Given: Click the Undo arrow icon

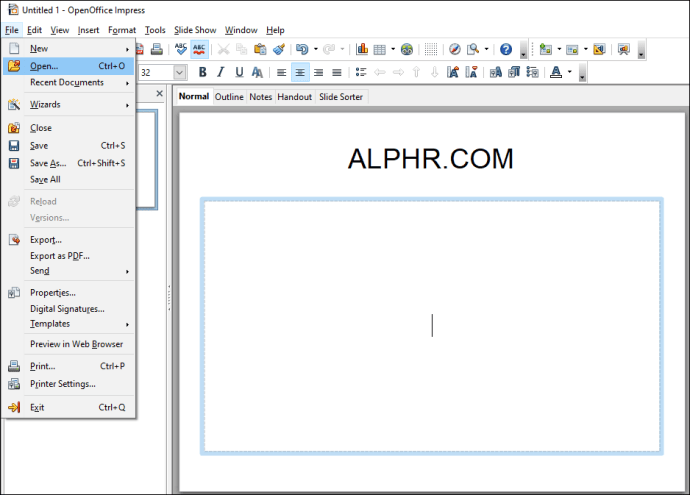Looking at the screenshot, I should (x=302, y=49).
